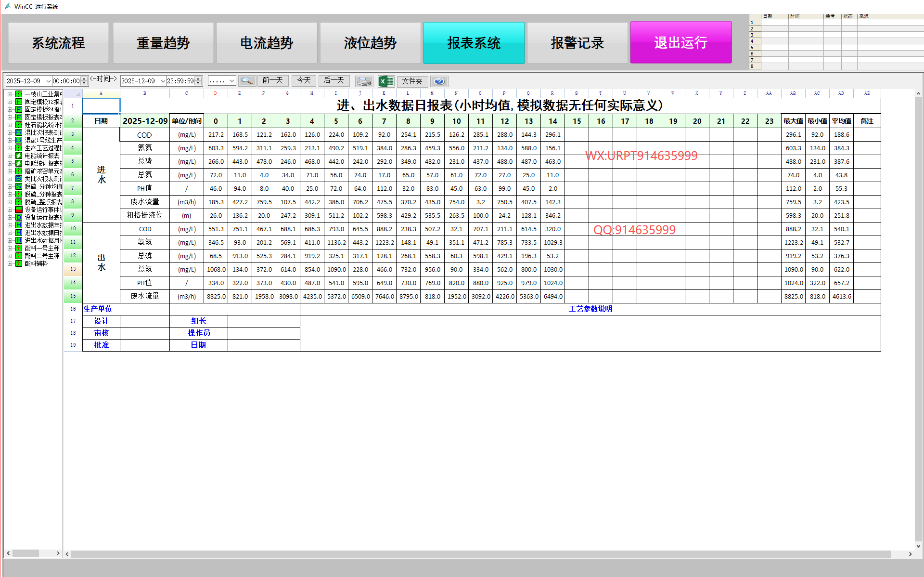Click the horizontal scrollbar under spreadsheet

(481, 554)
